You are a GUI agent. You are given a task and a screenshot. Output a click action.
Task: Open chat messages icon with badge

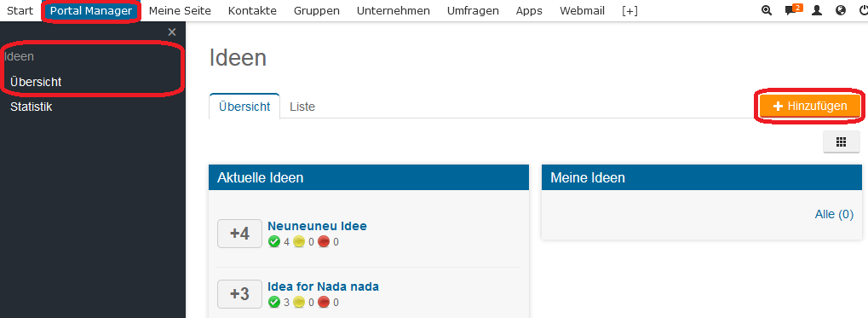pyautogui.click(x=791, y=10)
